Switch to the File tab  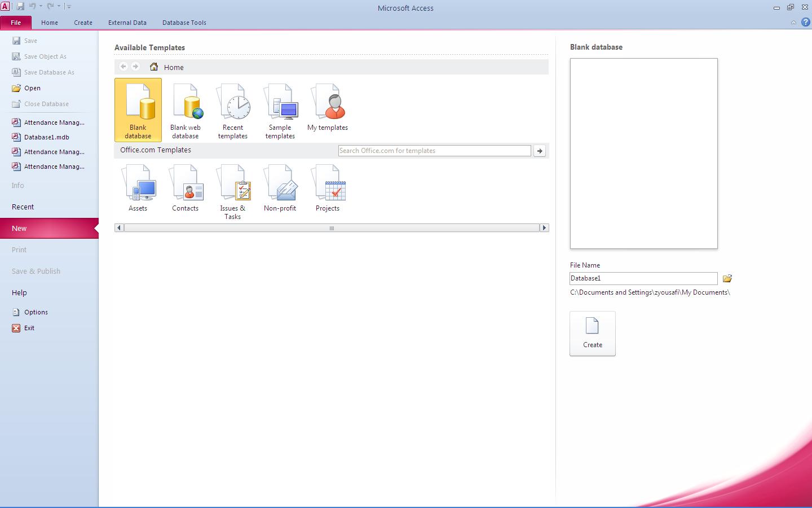point(16,23)
